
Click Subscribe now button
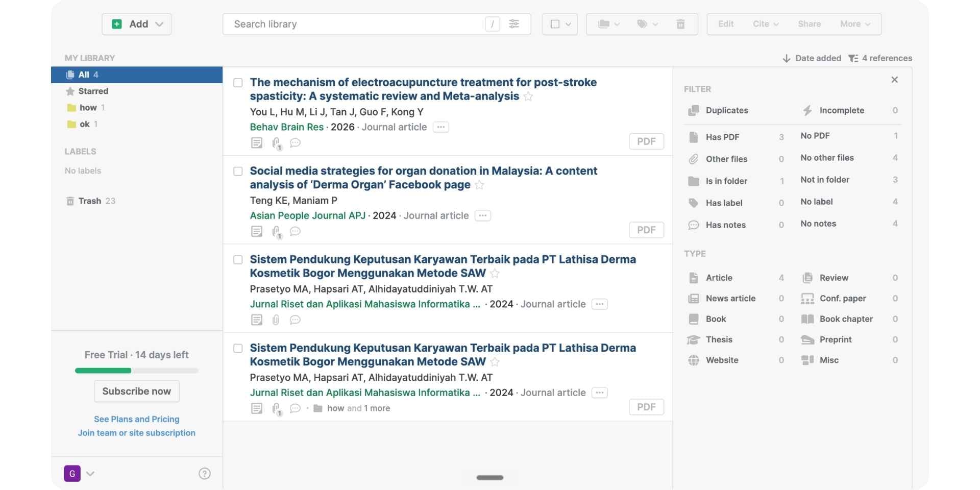click(137, 391)
